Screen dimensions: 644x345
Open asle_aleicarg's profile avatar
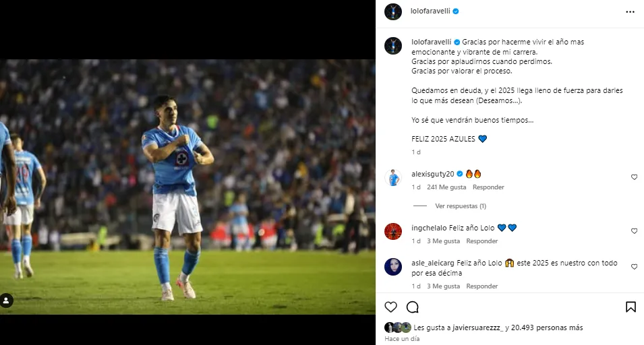(393, 267)
